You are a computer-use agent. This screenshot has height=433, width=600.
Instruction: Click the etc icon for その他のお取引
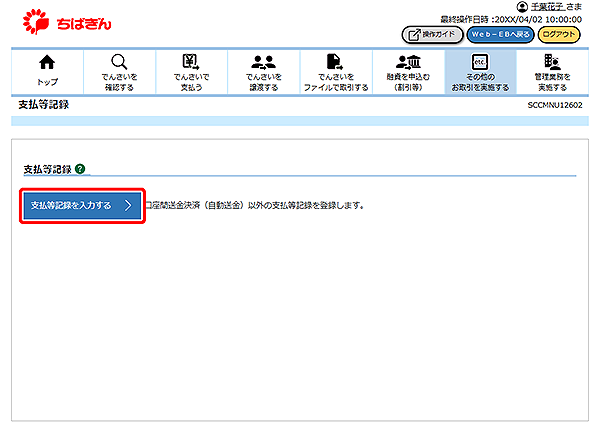click(x=479, y=62)
